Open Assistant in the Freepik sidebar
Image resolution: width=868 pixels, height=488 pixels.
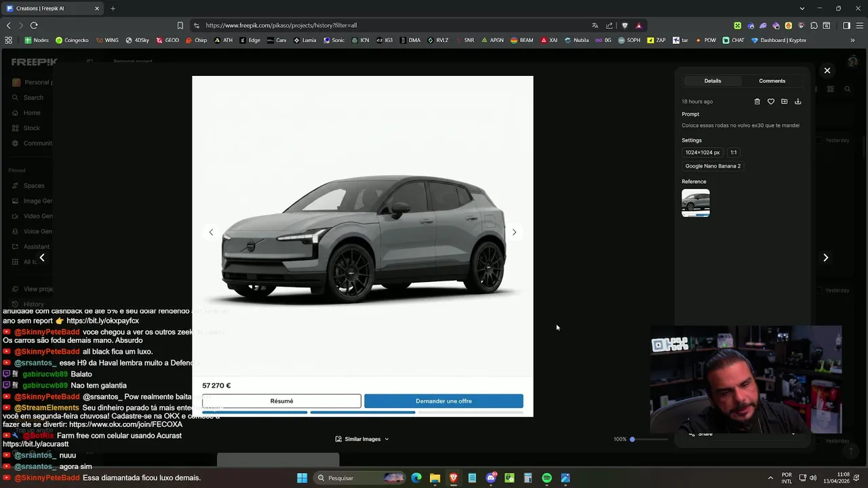click(x=31, y=247)
